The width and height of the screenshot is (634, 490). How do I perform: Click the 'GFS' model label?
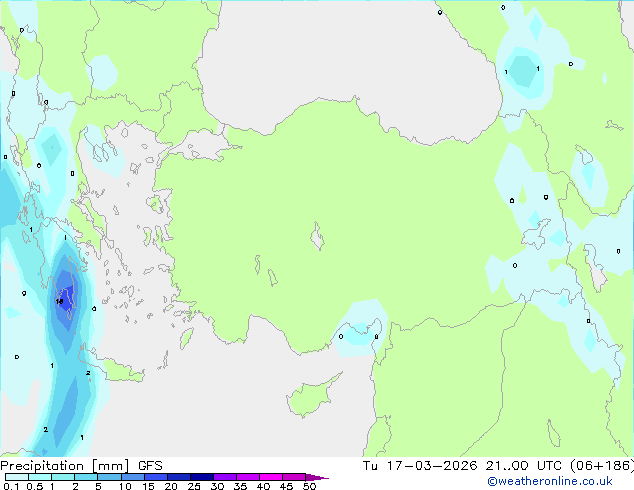pos(150,466)
